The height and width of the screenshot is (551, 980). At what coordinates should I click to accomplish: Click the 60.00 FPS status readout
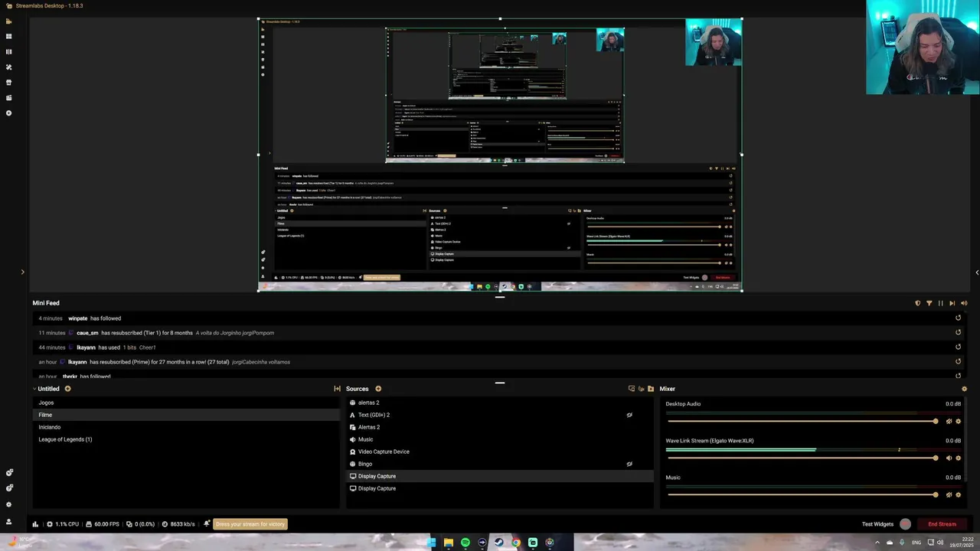click(103, 524)
